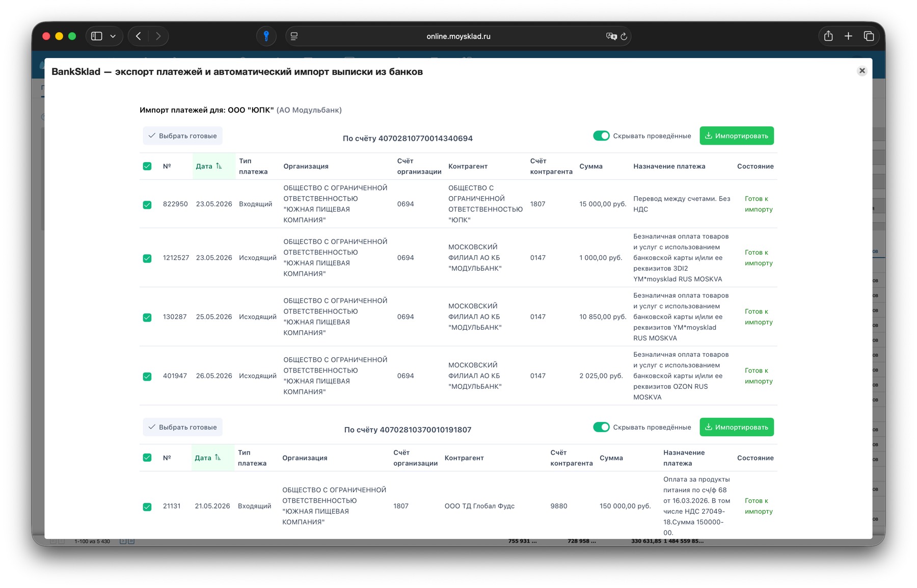The width and height of the screenshot is (917, 588).
Task: Click the page reload icon in address bar
Action: click(x=624, y=36)
